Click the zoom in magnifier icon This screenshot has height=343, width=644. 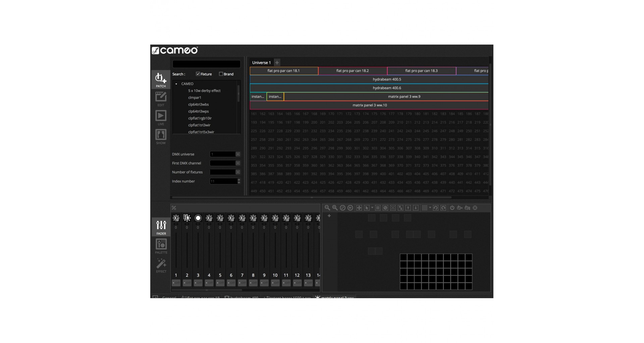point(335,208)
